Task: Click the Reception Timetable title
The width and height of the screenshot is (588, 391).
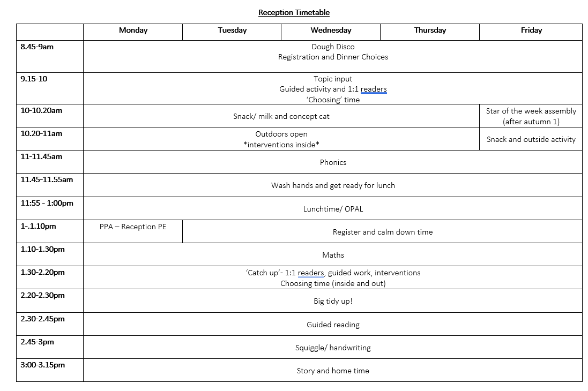Action: click(294, 12)
